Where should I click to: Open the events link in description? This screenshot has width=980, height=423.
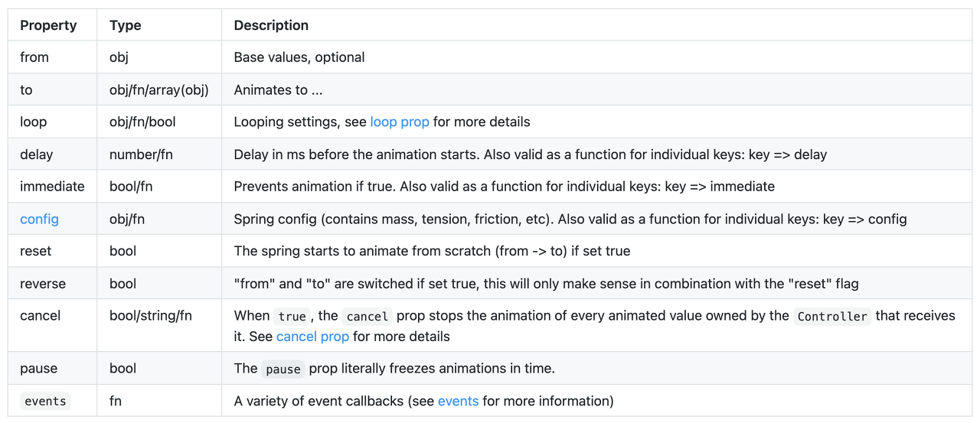tap(458, 401)
